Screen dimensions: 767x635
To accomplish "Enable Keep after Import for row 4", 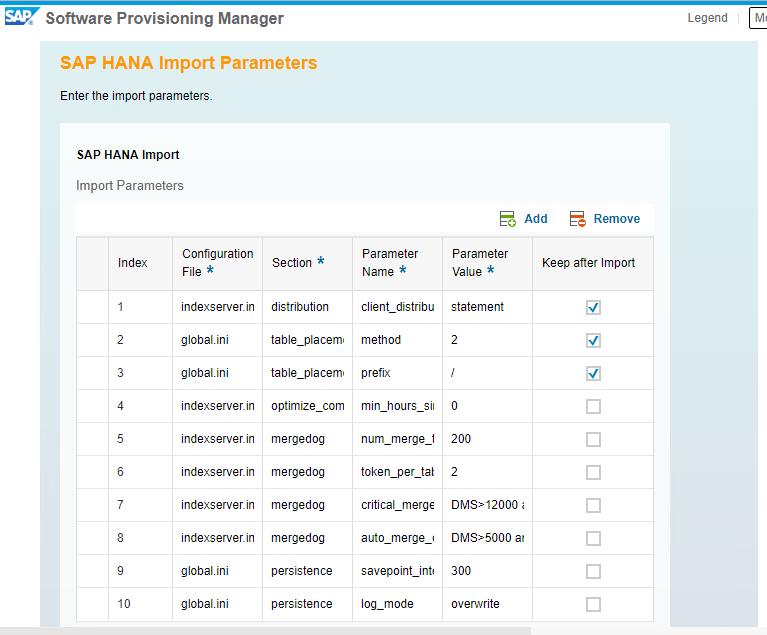I will [x=593, y=406].
